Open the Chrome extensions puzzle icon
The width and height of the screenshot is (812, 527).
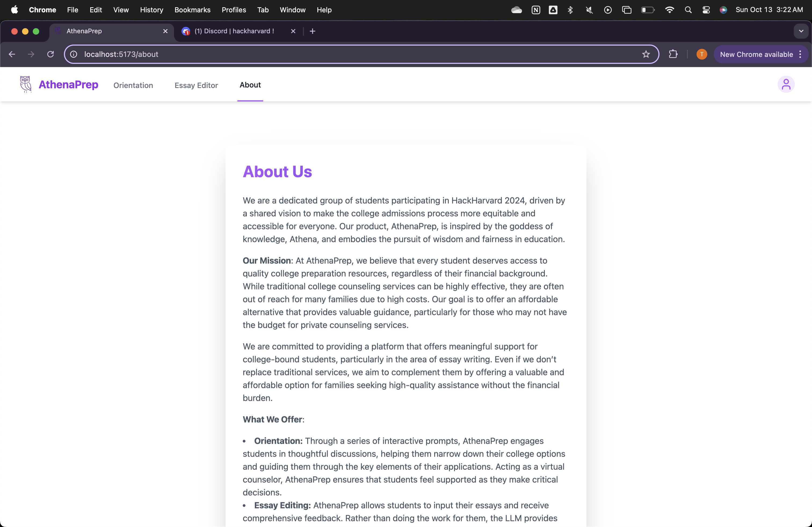coord(673,54)
